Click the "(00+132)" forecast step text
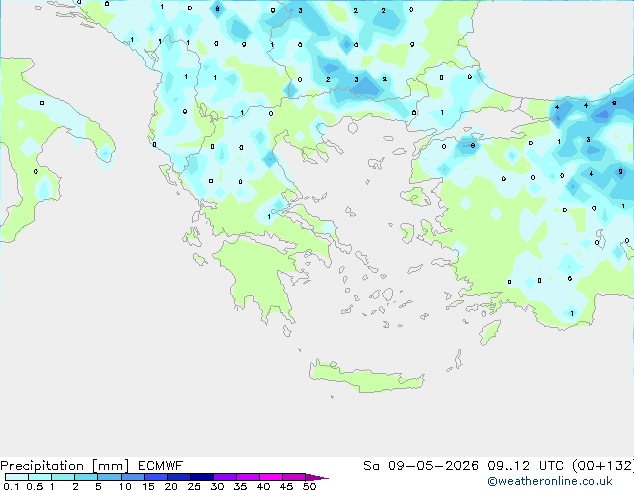The height and width of the screenshot is (490, 634). click(x=603, y=466)
